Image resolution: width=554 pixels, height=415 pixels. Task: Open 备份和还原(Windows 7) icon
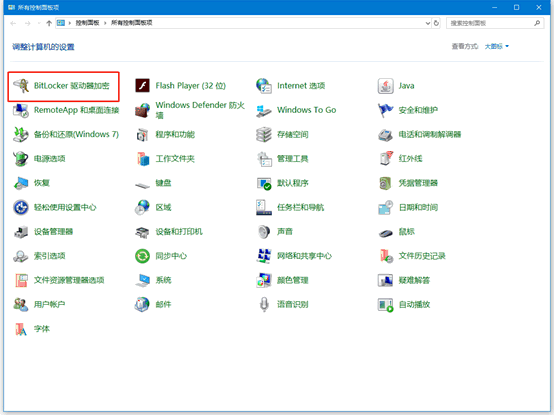tap(21, 135)
